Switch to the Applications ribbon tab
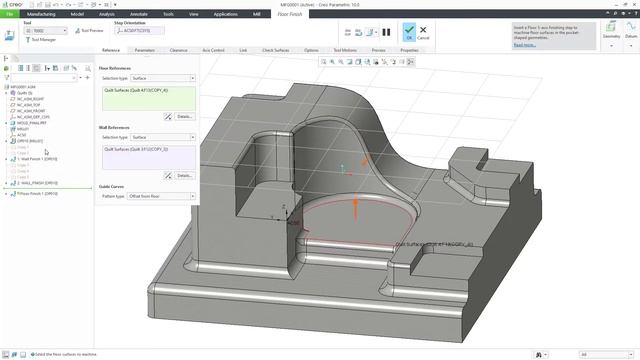Image resolution: width=640 pixels, height=360 pixels. point(225,14)
